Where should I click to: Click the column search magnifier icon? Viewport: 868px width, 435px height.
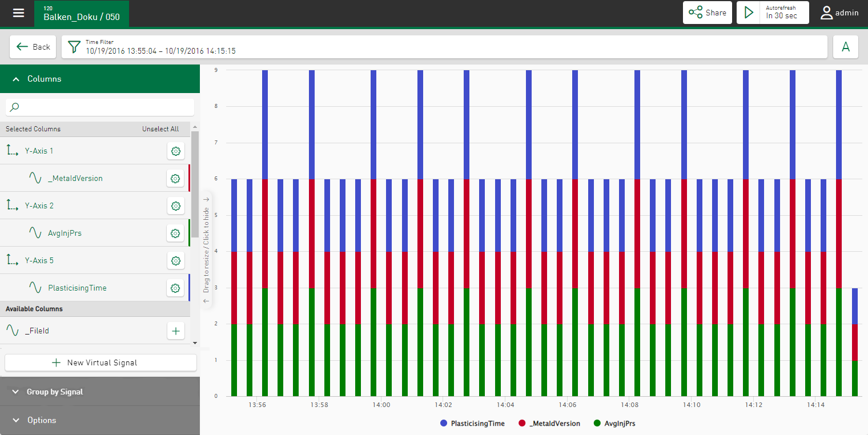(x=15, y=107)
